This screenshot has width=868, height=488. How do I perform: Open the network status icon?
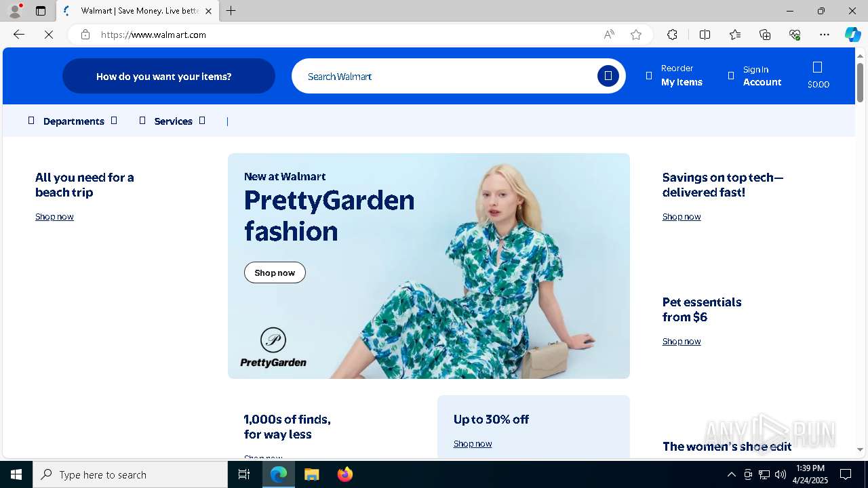pyautogui.click(x=764, y=474)
